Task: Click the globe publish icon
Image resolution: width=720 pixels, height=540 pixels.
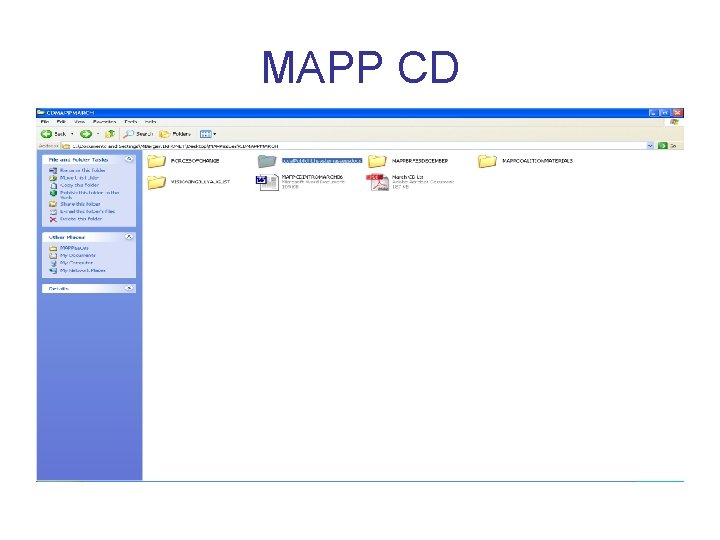Action: point(53,193)
